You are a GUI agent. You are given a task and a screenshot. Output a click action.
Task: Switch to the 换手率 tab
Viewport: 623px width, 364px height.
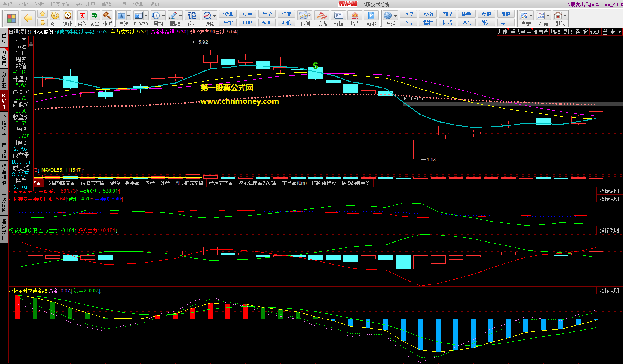[132, 183]
